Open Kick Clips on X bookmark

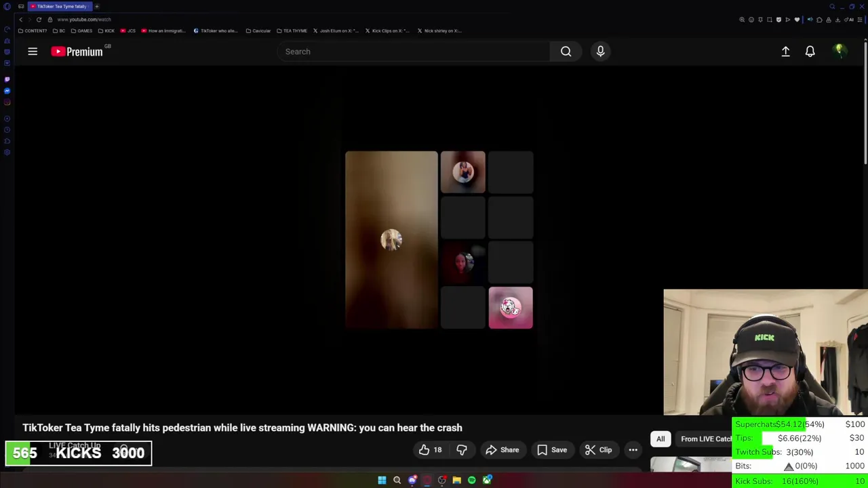(x=386, y=30)
